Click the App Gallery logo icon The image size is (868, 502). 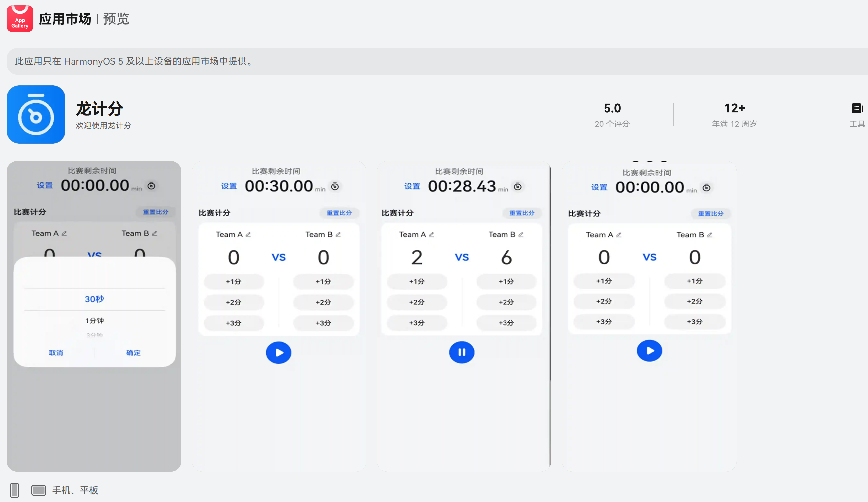(20, 18)
